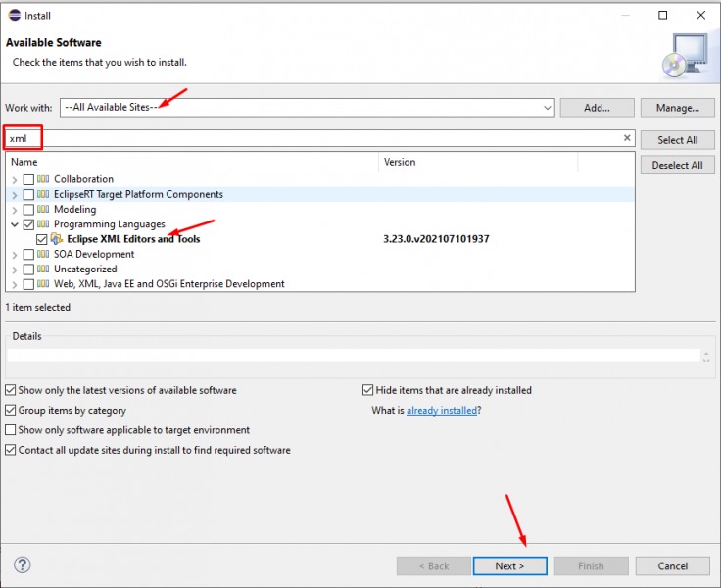The image size is (721, 588).
Task: Click version 3.23.0.v202107101937 cell
Action: point(436,239)
